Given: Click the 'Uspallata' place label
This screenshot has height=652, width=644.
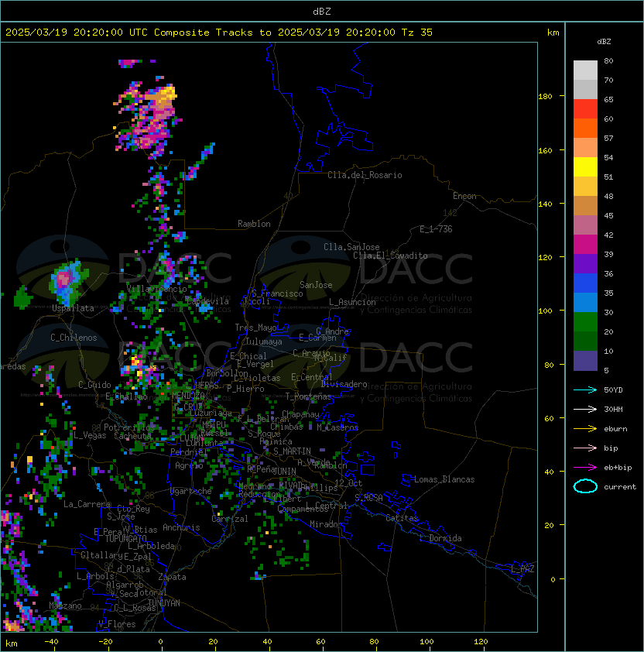Looking at the screenshot, I should [x=74, y=308].
